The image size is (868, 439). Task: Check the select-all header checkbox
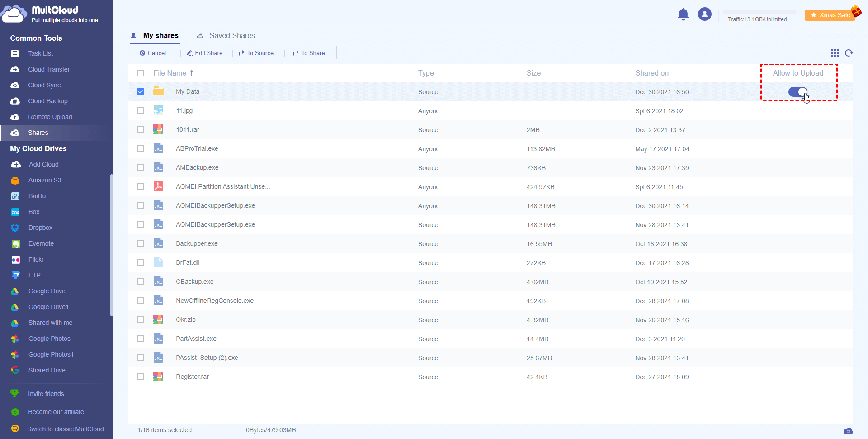[141, 73]
